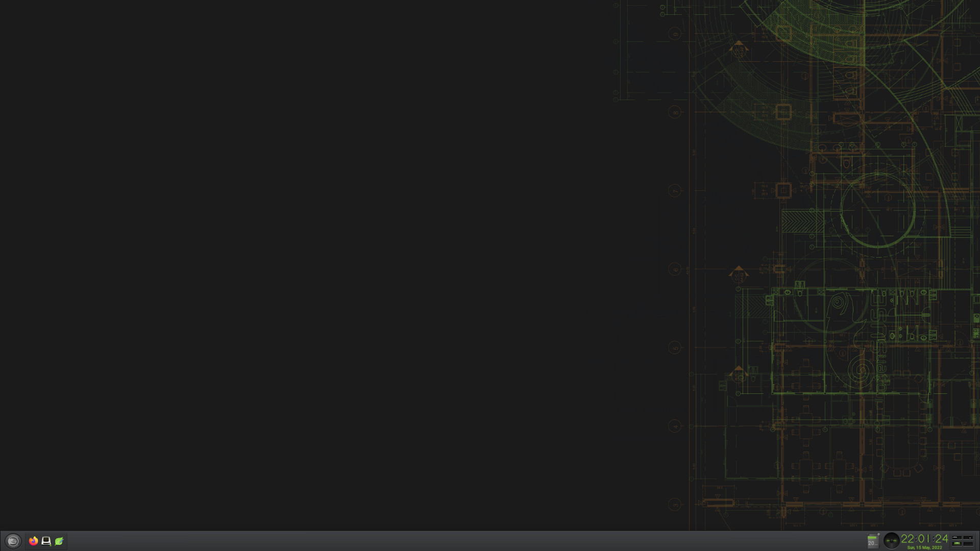Click the eyes animation inside the CPU gauge
The width and height of the screenshot is (980, 551).
[x=891, y=540]
